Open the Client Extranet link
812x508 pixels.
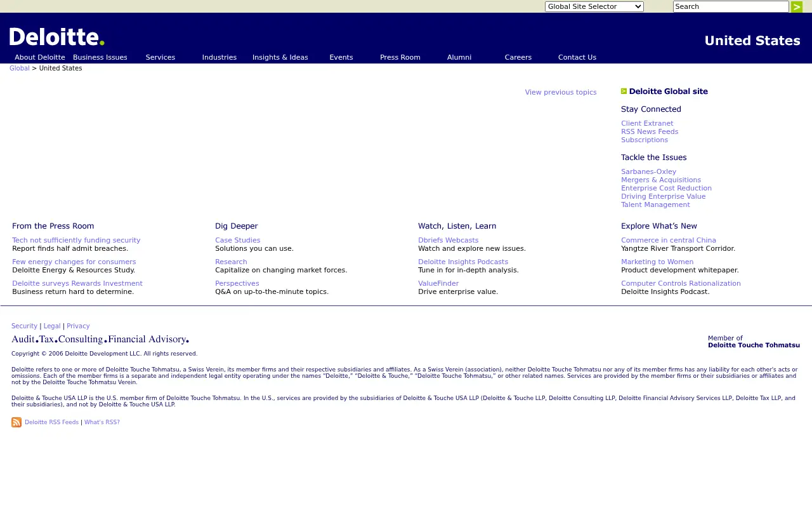(x=647, y=124)
